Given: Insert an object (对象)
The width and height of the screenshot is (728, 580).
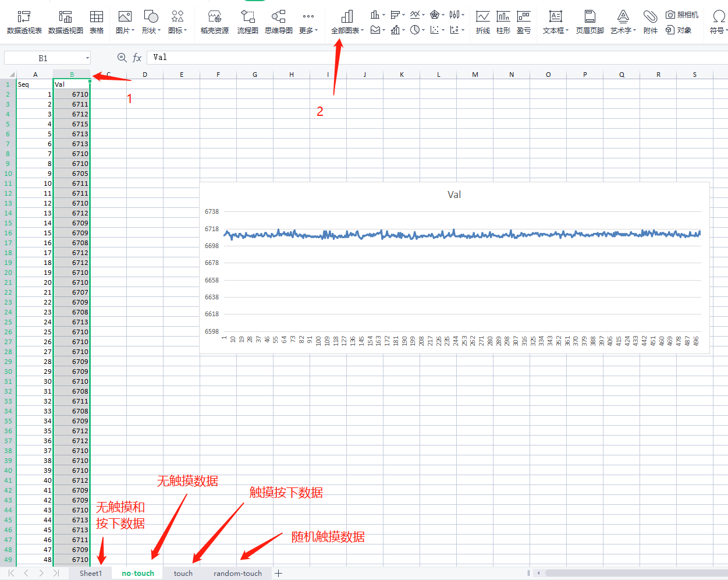Looking at the screenshot, I should pos(679,30).
